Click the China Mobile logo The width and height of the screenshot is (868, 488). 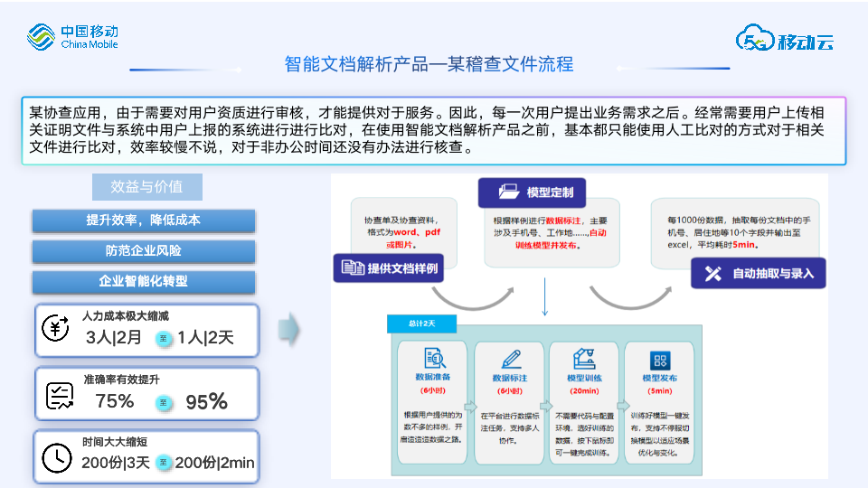[x=72, y=37]
